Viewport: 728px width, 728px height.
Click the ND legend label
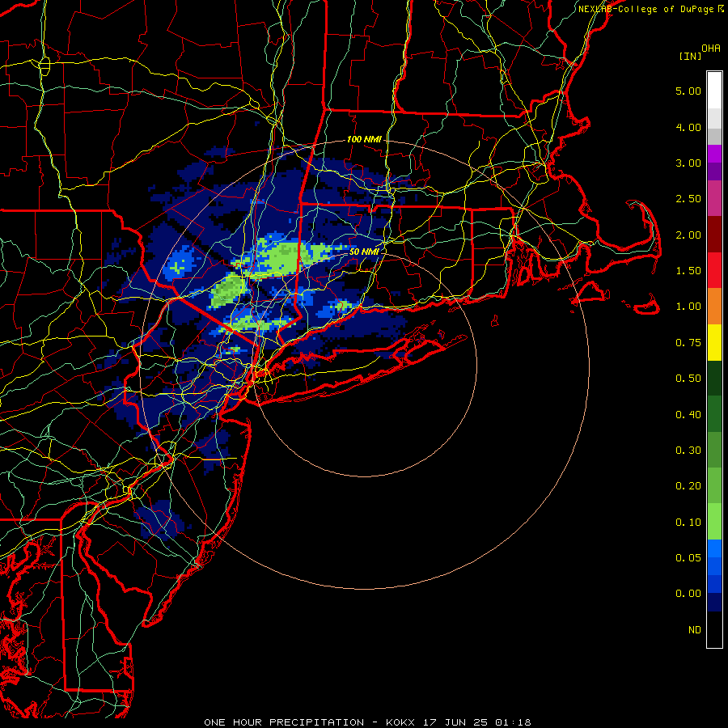coord(695,630)
